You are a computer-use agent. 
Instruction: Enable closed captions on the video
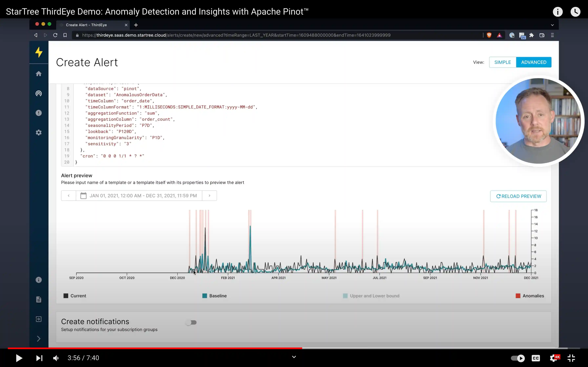coord(536,358)
